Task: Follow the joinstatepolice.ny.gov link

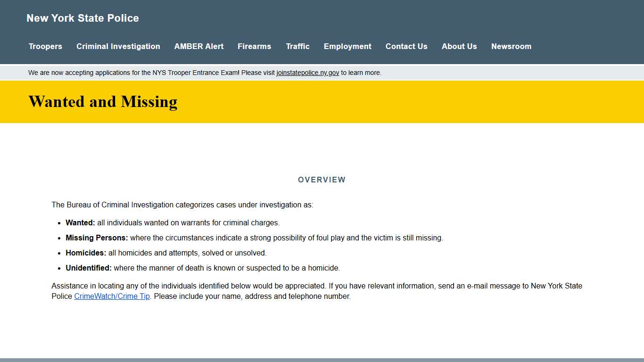Action: pos(307,73)
